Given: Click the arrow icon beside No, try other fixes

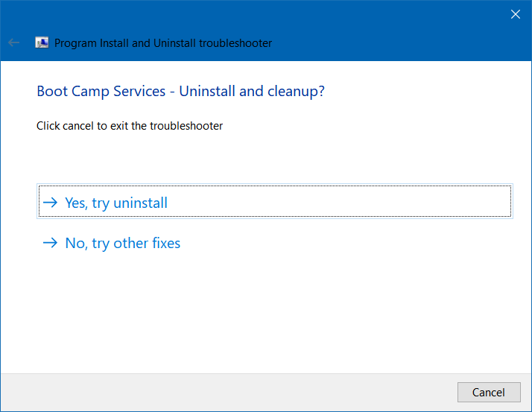Looking at the screenshot, I should point(50,243).
